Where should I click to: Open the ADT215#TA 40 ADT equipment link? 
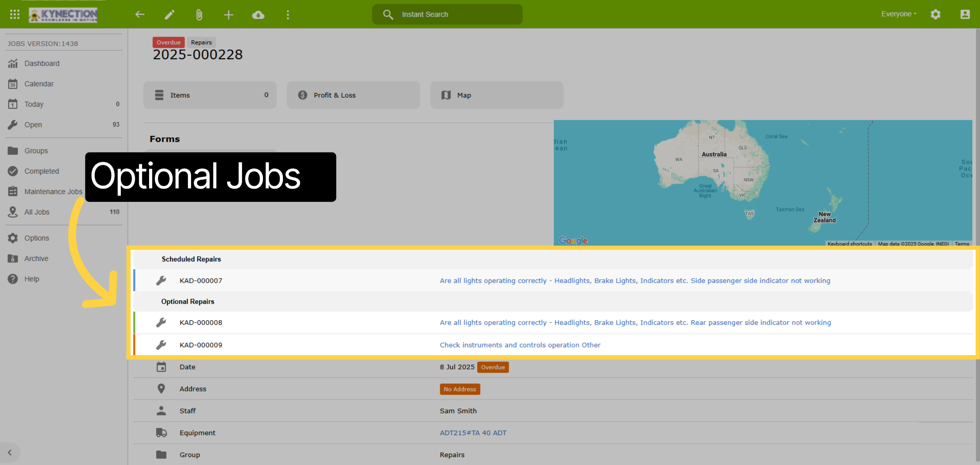tap(473, 433)
